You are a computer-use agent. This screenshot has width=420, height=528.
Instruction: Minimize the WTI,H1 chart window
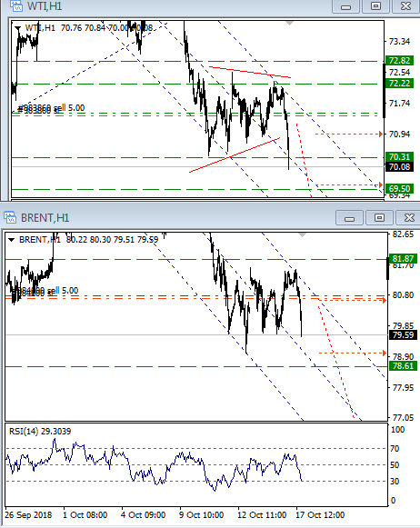pos(345,6)
